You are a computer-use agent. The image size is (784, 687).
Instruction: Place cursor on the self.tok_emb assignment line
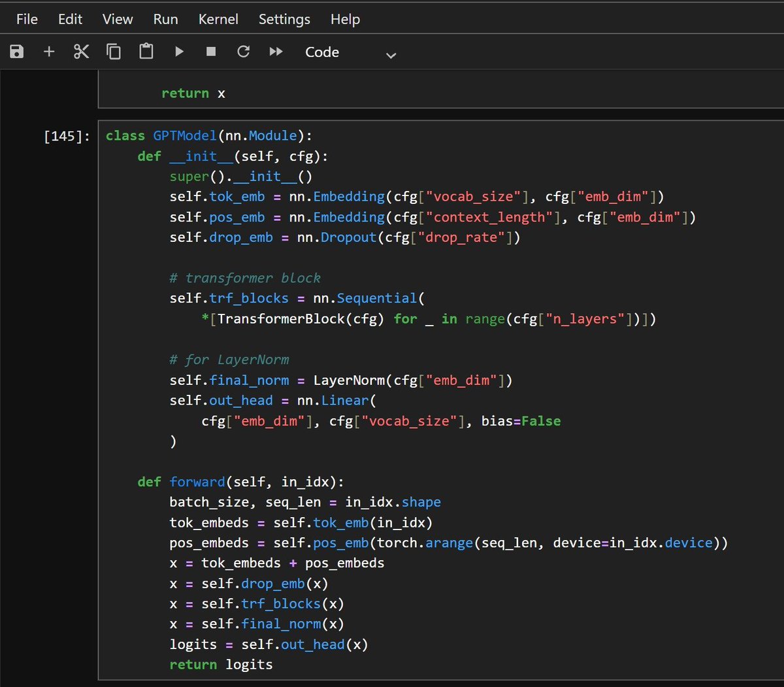click(417, 197)
